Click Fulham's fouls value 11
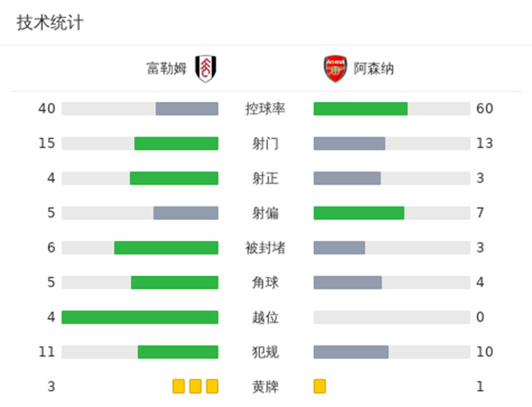The image size is (532, 407). coord(47,352)
